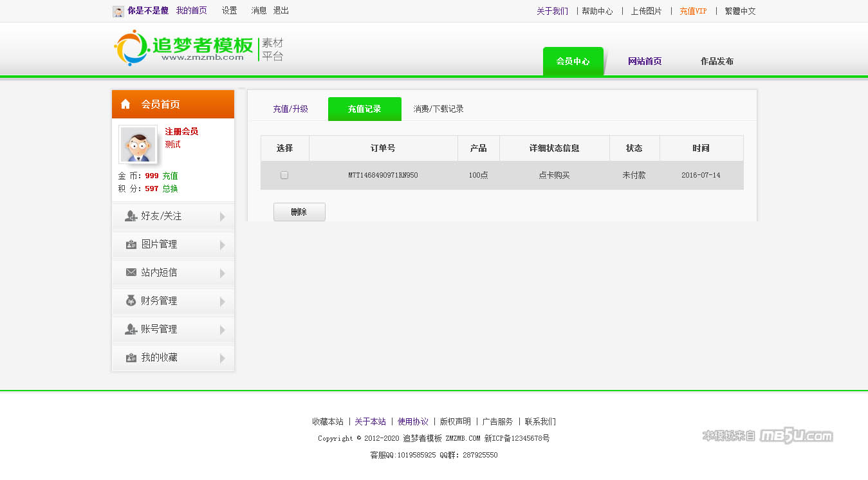Switch to the 充值/升级 tab
This screenshot has width=868, height=480.
coord(290,109)
